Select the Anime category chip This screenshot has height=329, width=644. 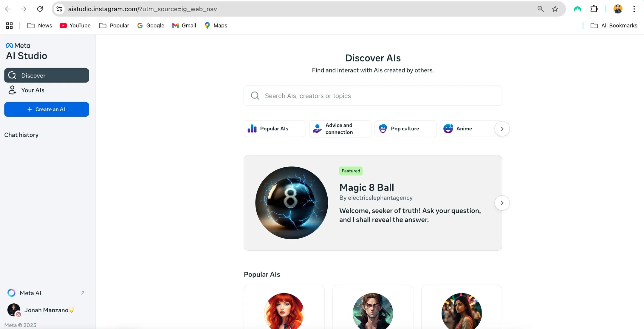pos(467,129)
